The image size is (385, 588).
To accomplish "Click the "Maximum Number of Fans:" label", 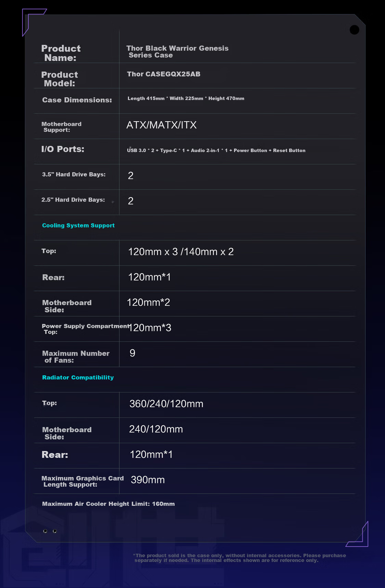I will (76, 356).
